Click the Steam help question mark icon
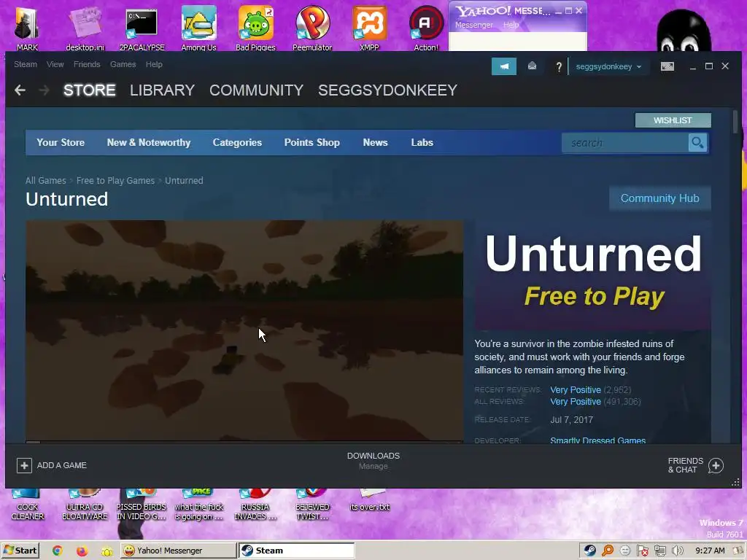Screen dimensions: 747x560 coord(559,66)
